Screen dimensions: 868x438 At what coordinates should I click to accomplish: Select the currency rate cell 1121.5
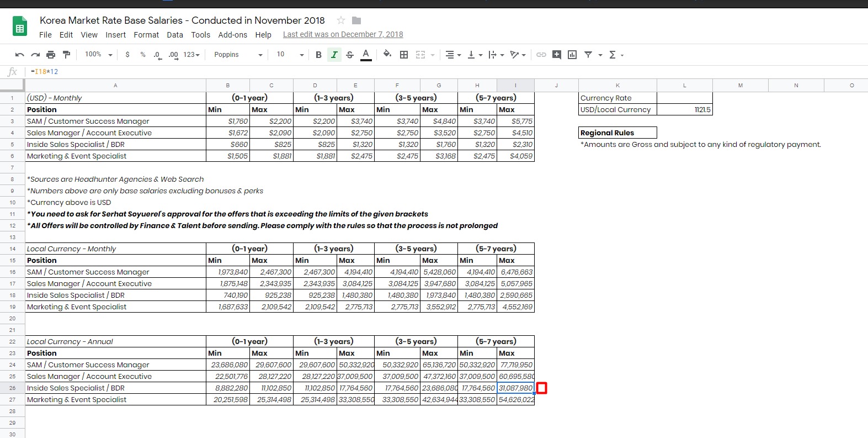(684, 110)
